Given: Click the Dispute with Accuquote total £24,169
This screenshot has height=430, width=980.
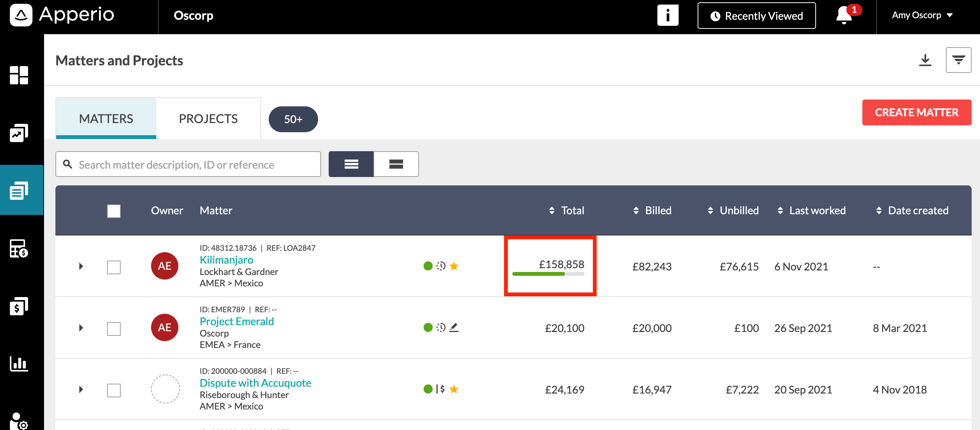Looking at the screenshot, I should (564, 390).
